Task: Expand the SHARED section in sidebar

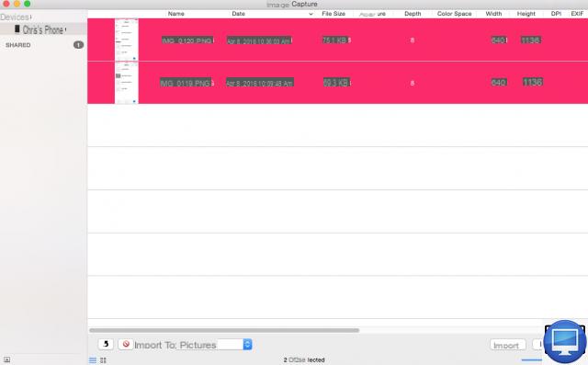Action: [18, 45]
